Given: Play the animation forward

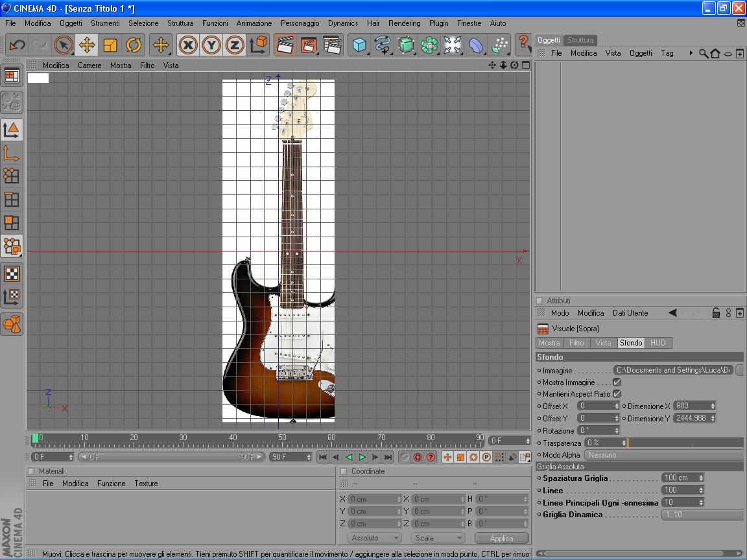Looking at the screenshot, I should [362, 457].
